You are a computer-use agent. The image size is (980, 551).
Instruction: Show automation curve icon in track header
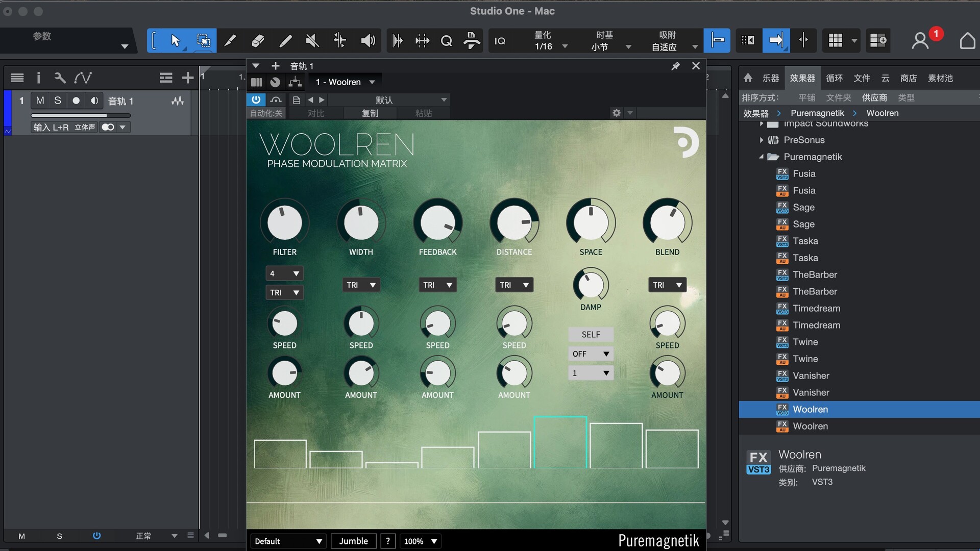pyautogui.click(x=83, y=78)
